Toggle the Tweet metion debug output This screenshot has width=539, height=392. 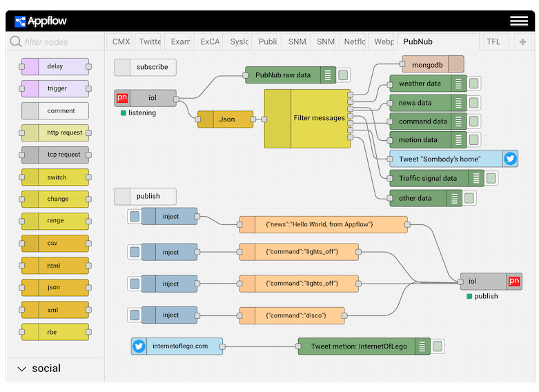coord(438,346)
